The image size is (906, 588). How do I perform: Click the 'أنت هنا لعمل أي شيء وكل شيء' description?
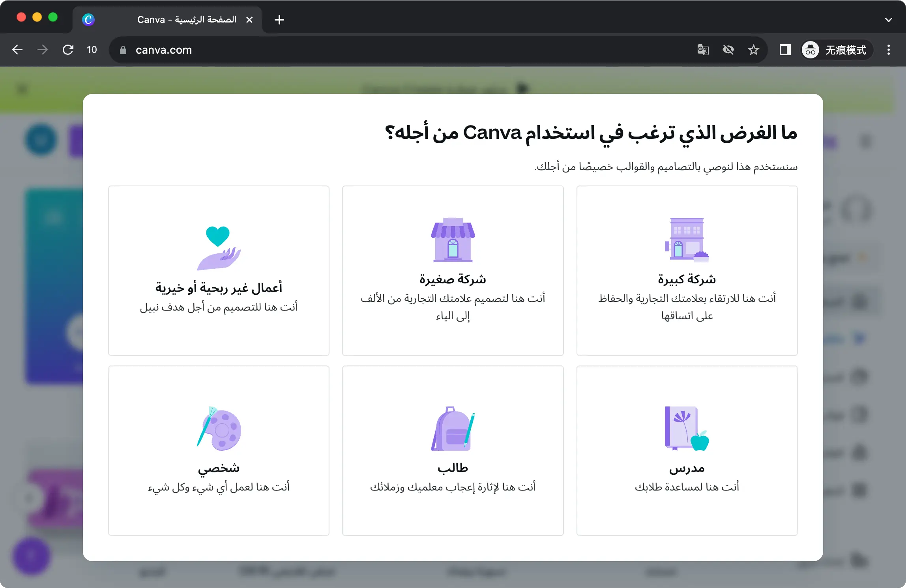219,487
